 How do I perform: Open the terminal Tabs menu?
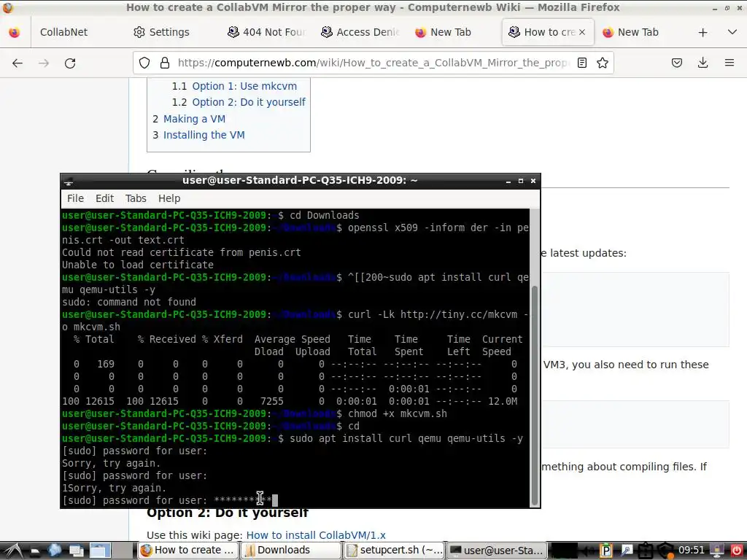pos(136,198)
